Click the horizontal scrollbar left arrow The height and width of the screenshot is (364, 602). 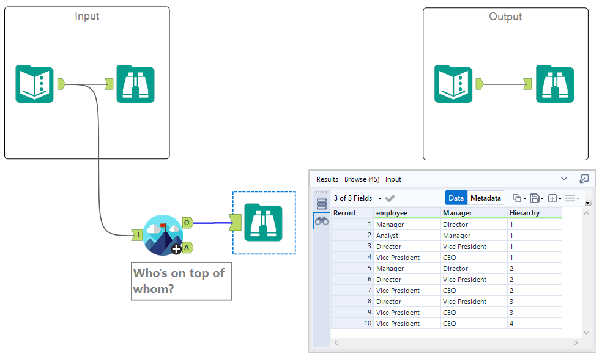coord(336,343)
